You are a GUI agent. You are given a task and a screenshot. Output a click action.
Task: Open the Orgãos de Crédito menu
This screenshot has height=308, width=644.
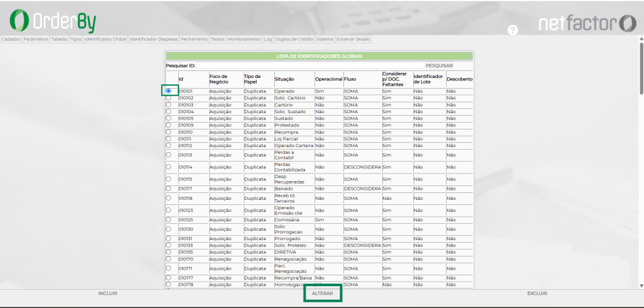pos(294,40)
